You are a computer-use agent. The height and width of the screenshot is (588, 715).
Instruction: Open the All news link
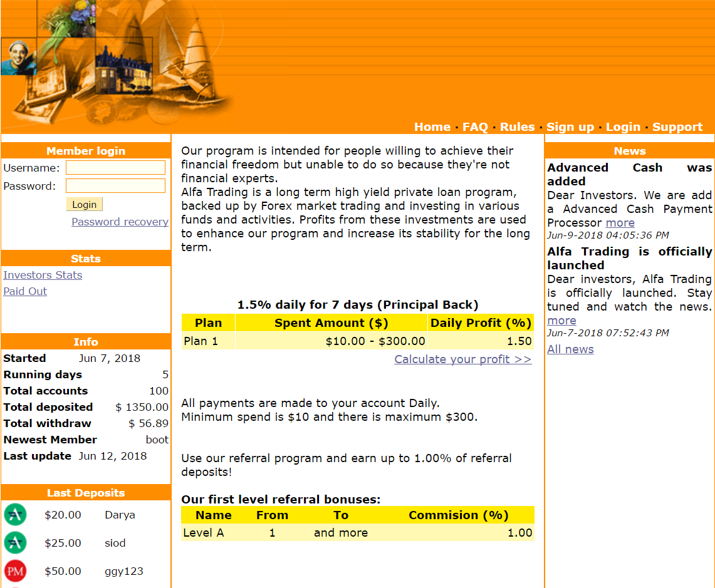(x=570, y=349)
